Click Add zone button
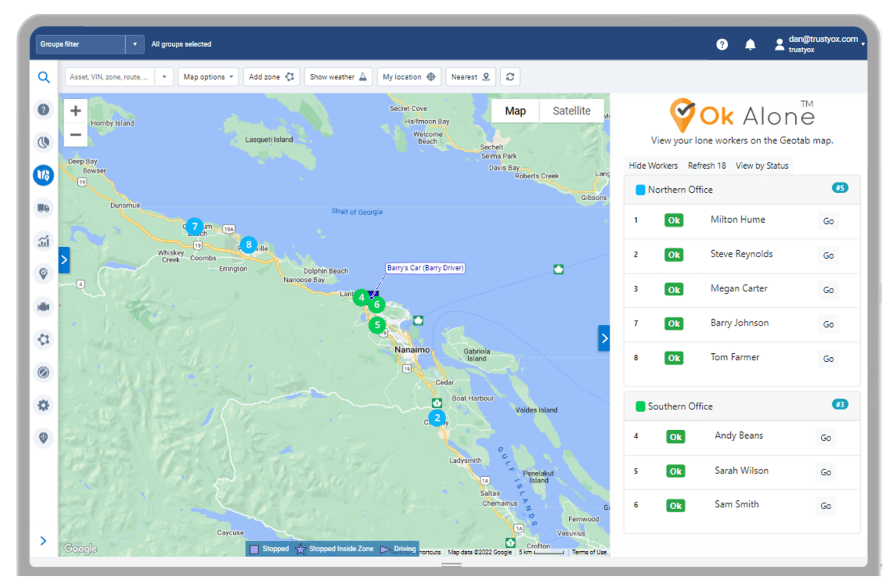The image size is (895, 588). pos(271,77)
